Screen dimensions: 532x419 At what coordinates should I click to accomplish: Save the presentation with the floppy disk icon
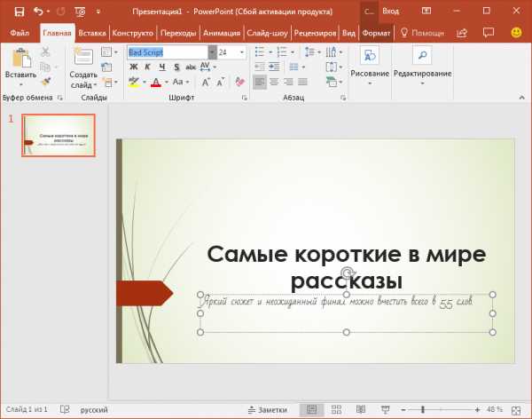pyautogui.click(x=20, y=12)
